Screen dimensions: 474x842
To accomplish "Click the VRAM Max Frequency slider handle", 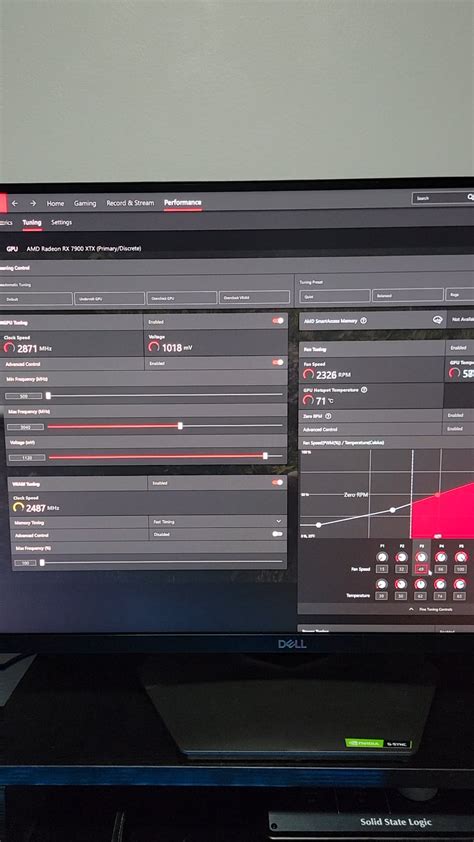I will click(42, 562).
